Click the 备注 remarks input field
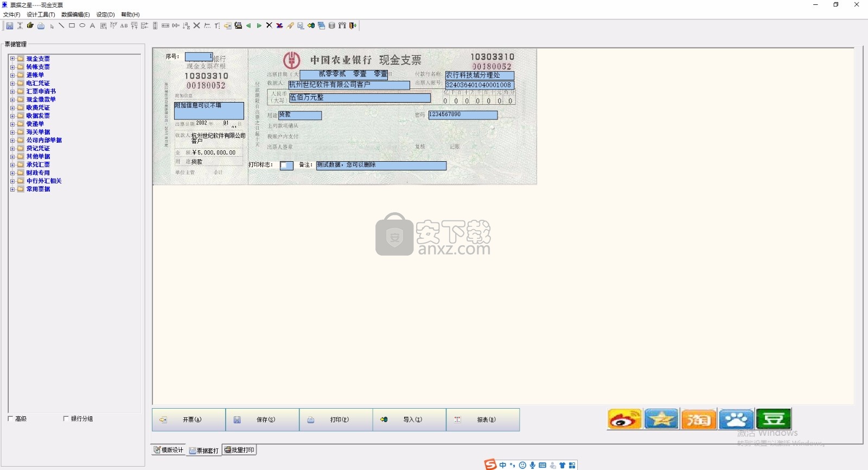This screenshot has height=470, width=868. click(381, 166)
